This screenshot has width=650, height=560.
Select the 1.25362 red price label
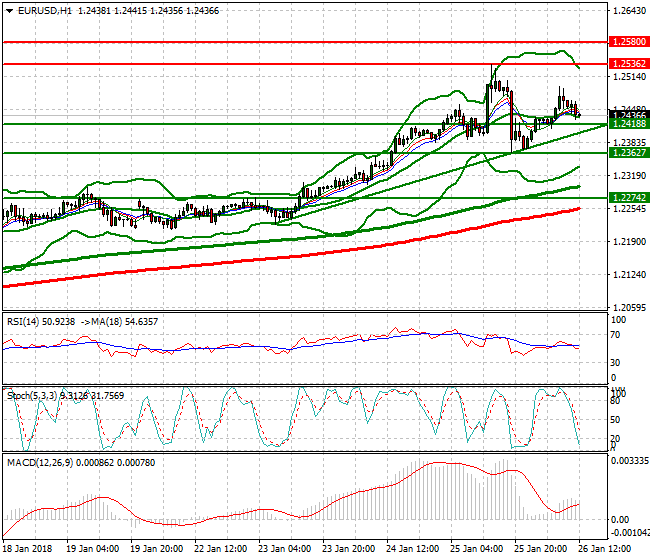(629, 64)
